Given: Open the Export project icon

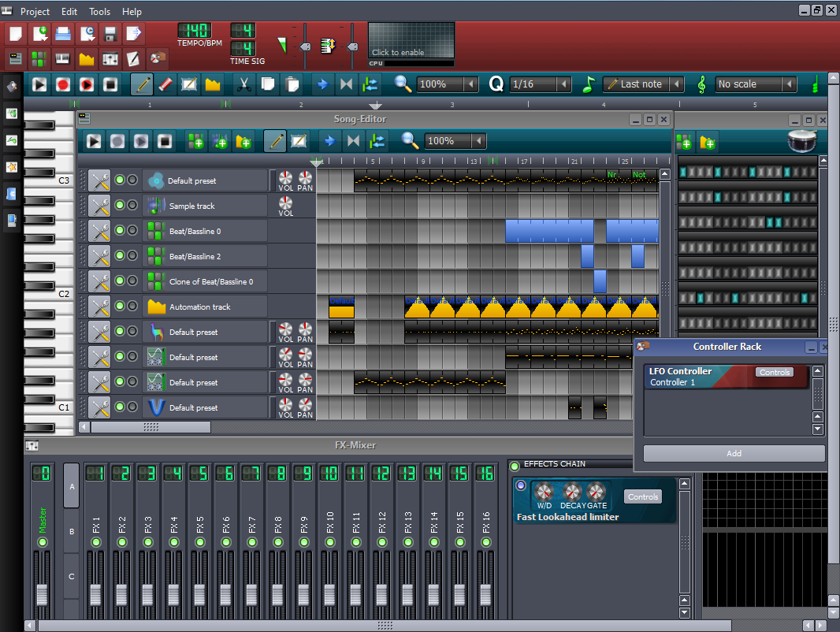Looking at the screenshot, I should click(x=134, y=33).
